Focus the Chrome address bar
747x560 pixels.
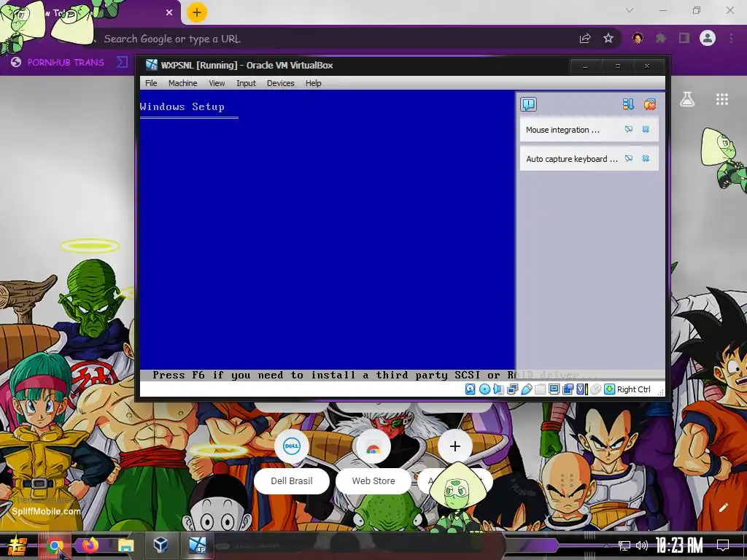point(333,39)
